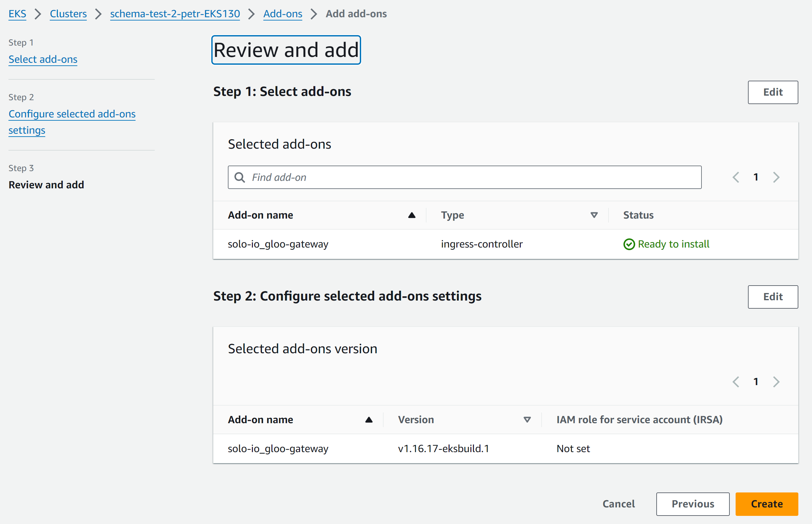Go to next page of add-ons version table
This screenshot has height=524, width=812.
776,382
